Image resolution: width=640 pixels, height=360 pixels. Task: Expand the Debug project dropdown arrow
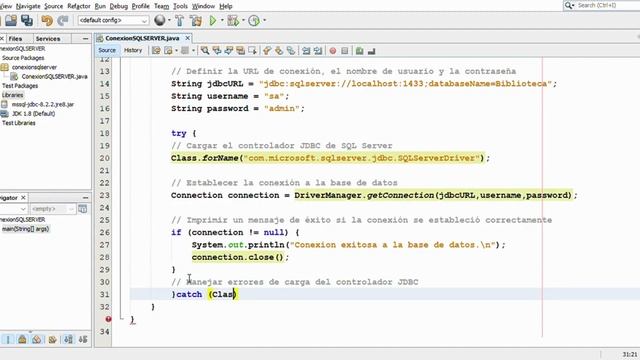243,20
